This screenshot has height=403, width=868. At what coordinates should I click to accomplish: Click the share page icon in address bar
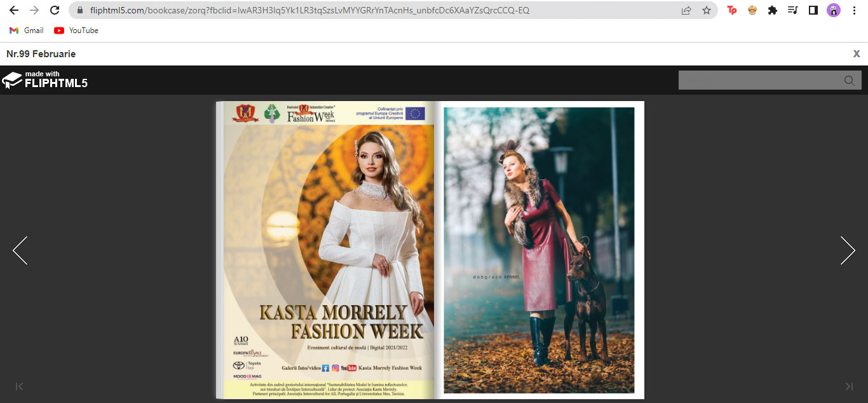pyautogui.click(x=686, y=10)
